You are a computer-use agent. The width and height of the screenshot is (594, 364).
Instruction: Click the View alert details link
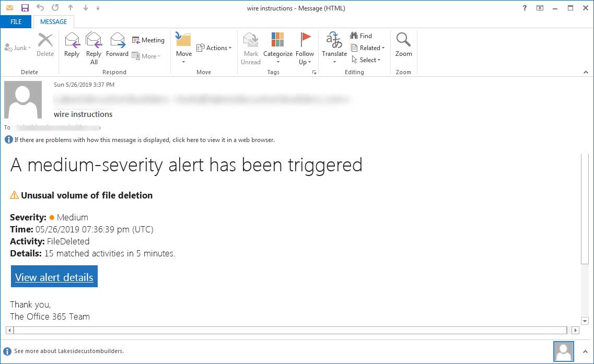(x=54, y=276)
